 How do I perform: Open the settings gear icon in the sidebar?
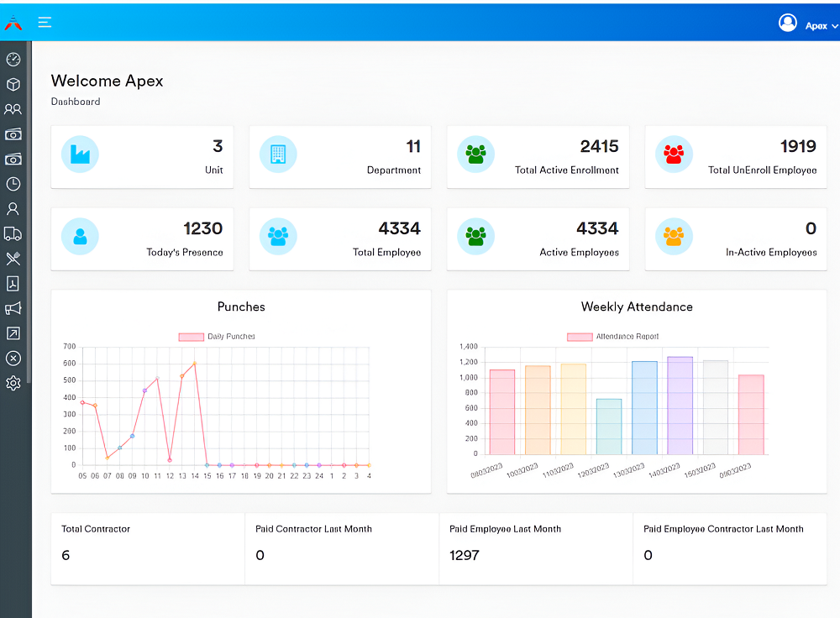pos(13,383)
